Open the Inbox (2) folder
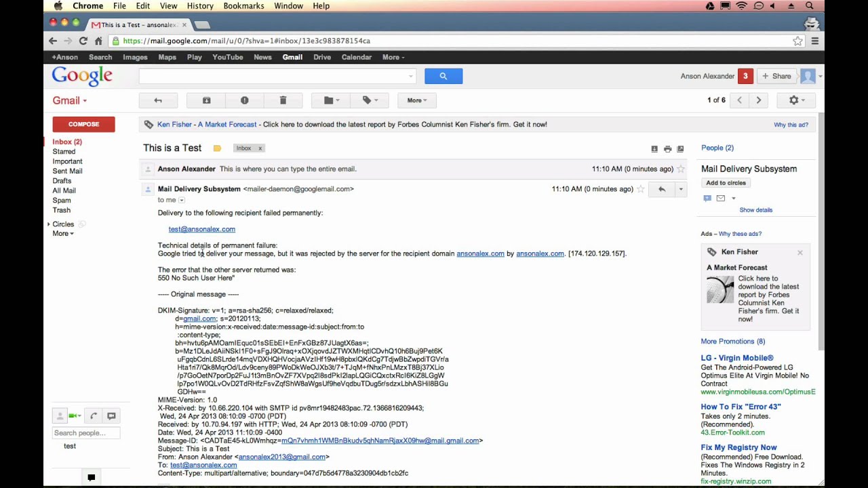This screenshot has width=868, height=488. point(67,142)
